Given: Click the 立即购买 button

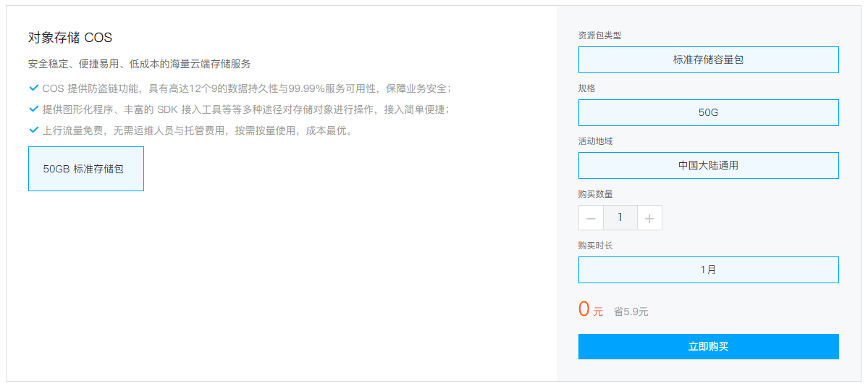Looking at the screenshot, I should pos(708,346).
